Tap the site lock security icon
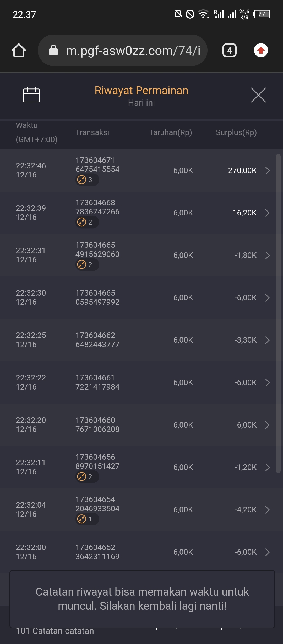The image size is (283, 644). 53,50
